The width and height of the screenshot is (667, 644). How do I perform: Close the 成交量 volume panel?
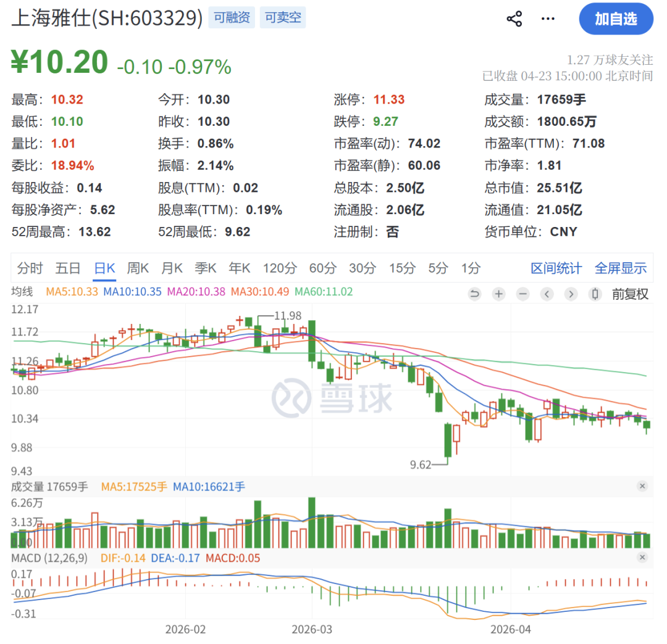click(641, 486)
